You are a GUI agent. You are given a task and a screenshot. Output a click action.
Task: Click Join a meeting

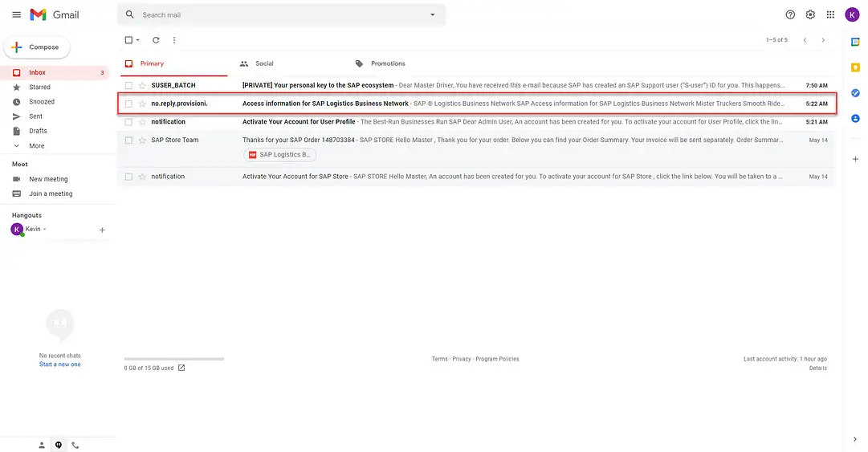click(51, 193)
